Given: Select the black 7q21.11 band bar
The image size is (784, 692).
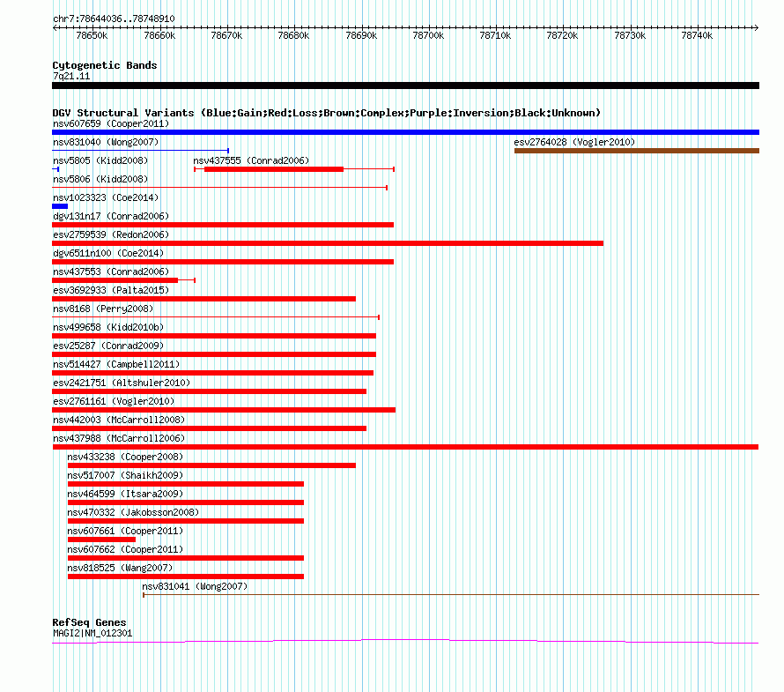Looking at the screenshot, I should 405,86.
